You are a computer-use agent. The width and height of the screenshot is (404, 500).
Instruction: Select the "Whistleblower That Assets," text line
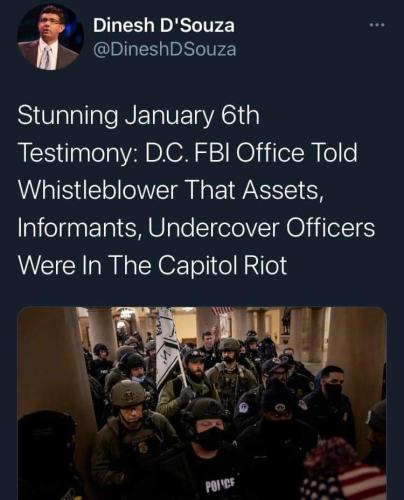click(170, 190)
